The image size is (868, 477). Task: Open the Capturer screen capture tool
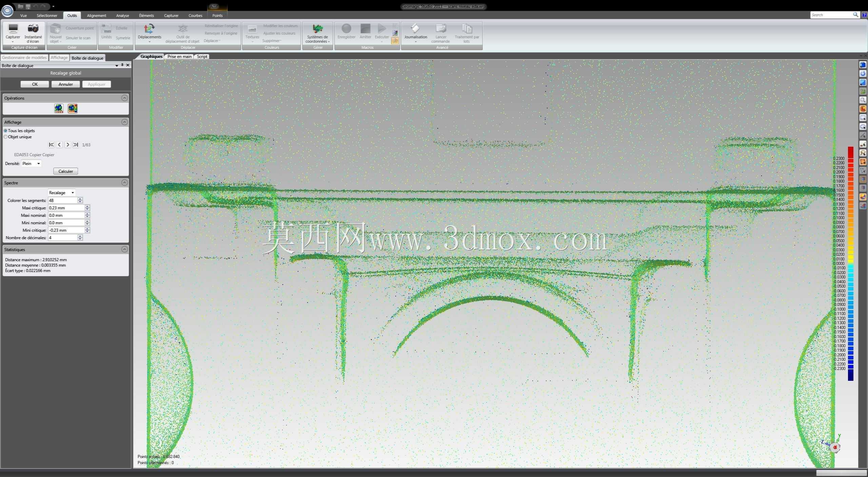(x=13, y=33)
